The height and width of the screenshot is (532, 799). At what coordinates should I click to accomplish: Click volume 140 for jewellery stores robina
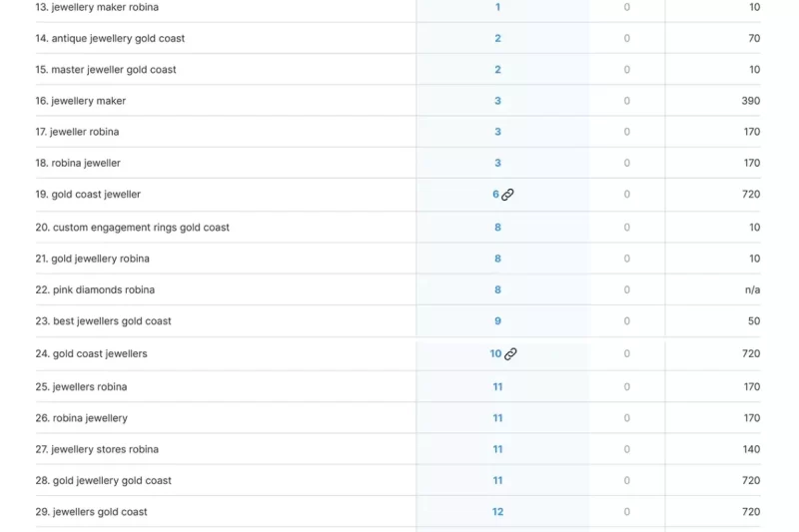tap(750, 449)
